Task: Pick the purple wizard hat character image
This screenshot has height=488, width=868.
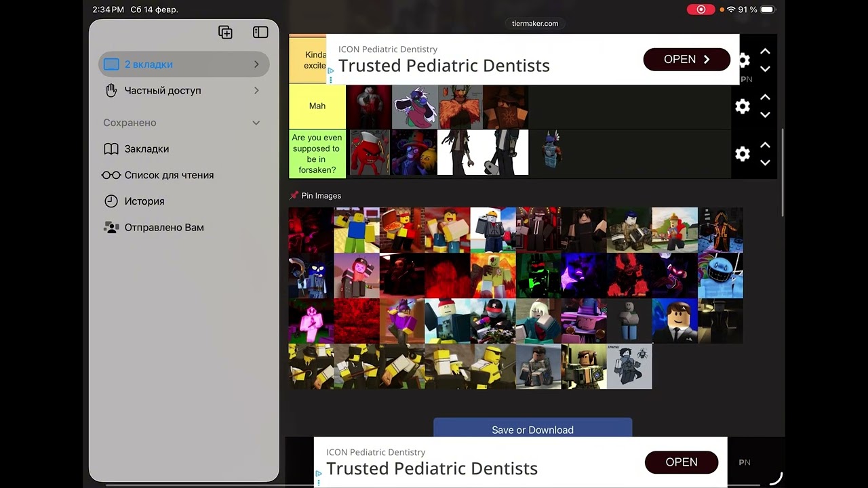Action: tap(584, 321)
